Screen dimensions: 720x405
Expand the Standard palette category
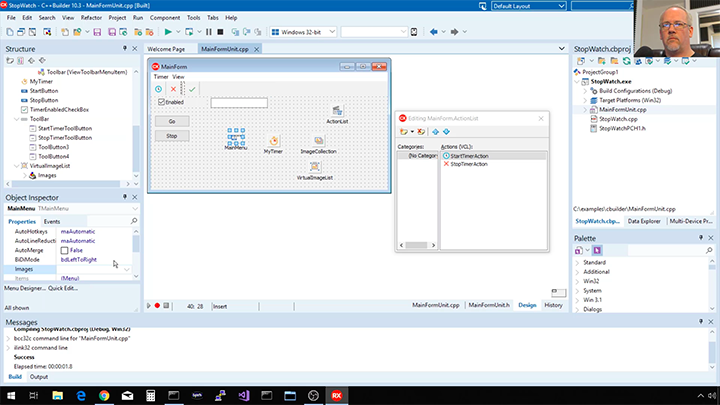click(578, 263)
